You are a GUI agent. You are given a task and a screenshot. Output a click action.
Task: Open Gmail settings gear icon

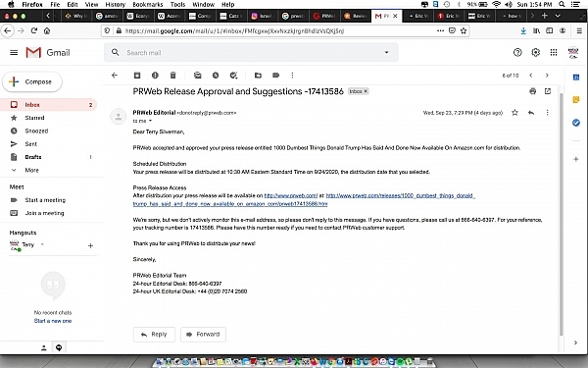(535, 53)
